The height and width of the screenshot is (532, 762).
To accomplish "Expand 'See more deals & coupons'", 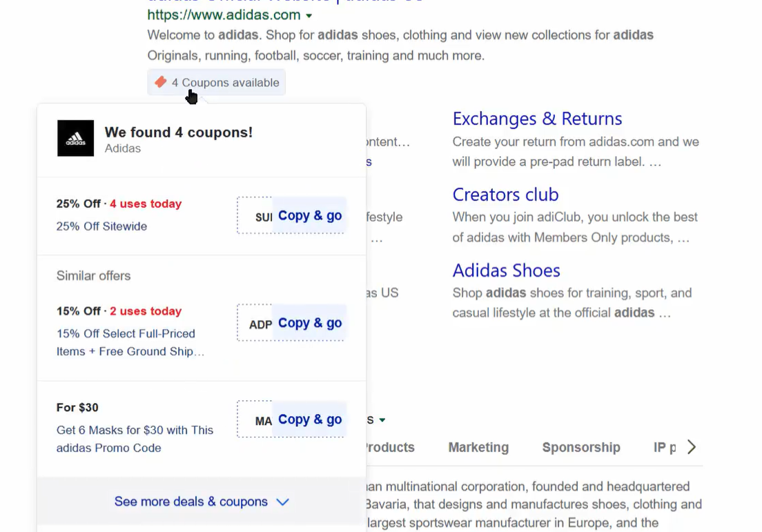I will click(201, 502).
